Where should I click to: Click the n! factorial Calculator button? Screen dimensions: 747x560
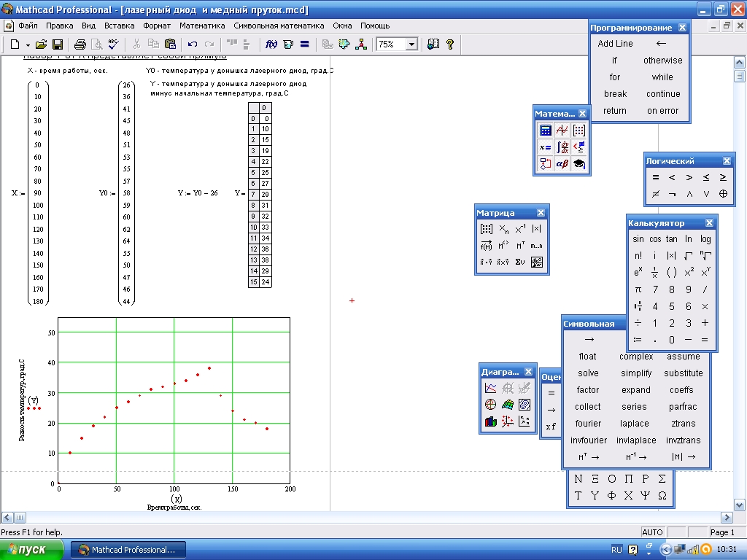point(638,256)
